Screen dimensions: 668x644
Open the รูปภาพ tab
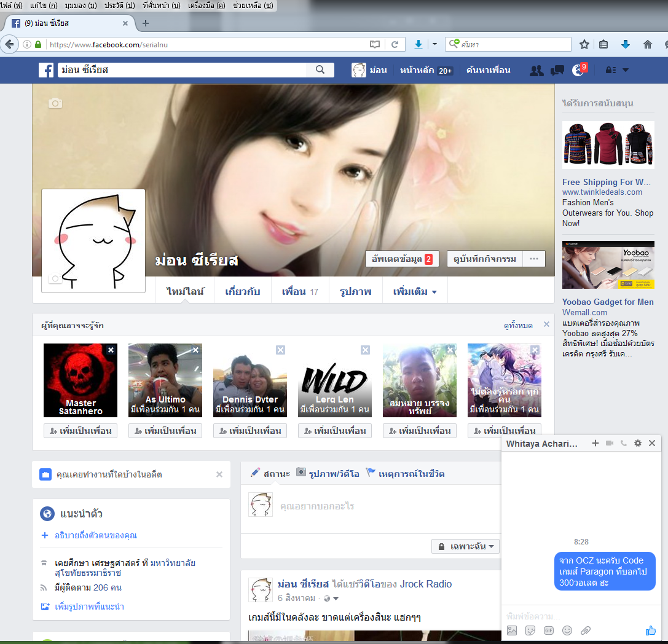pyautogui.click(x=355, y=292)
